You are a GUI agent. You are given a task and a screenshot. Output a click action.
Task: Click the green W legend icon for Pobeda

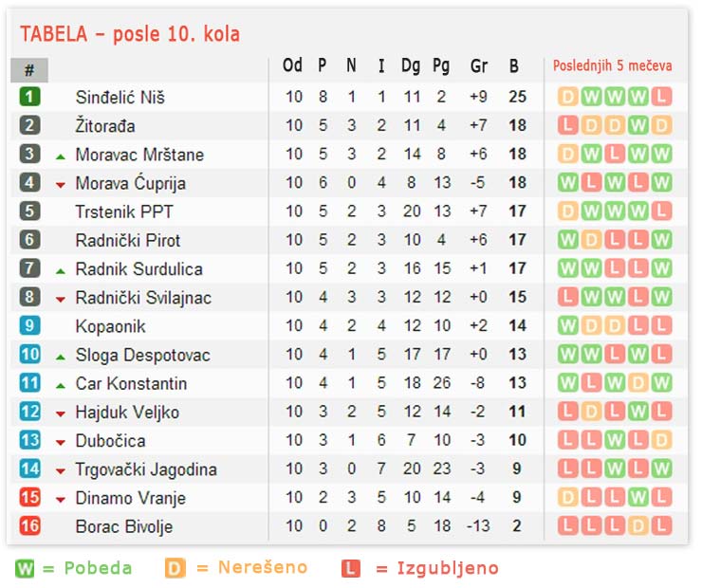[25, 568]
